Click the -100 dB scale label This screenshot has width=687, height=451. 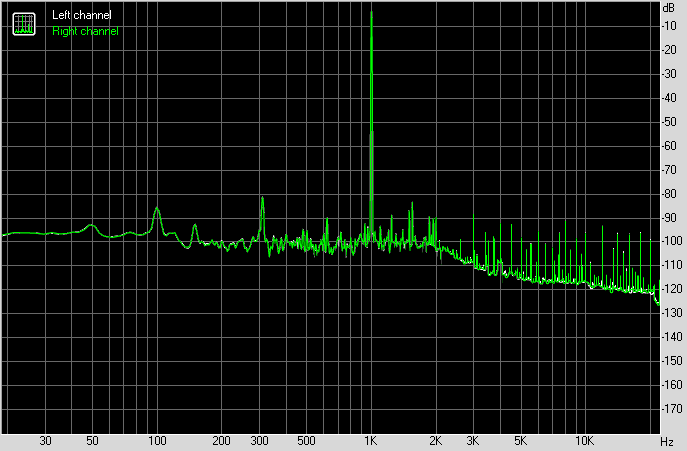(672, 241)
